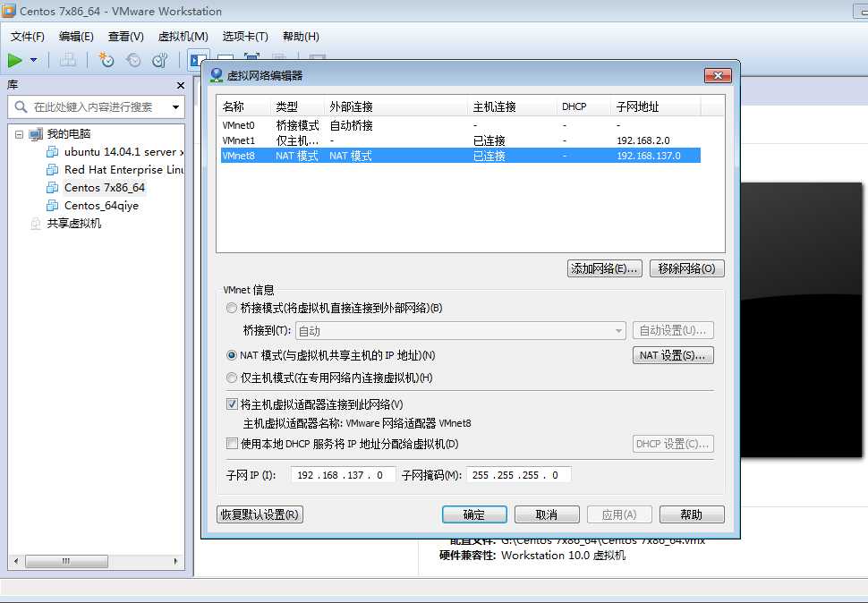Image resolution: width=868 pixels, height=603 pixels.
Task: Open the 虚拟机(M) menu
Action: coord(183,37)
